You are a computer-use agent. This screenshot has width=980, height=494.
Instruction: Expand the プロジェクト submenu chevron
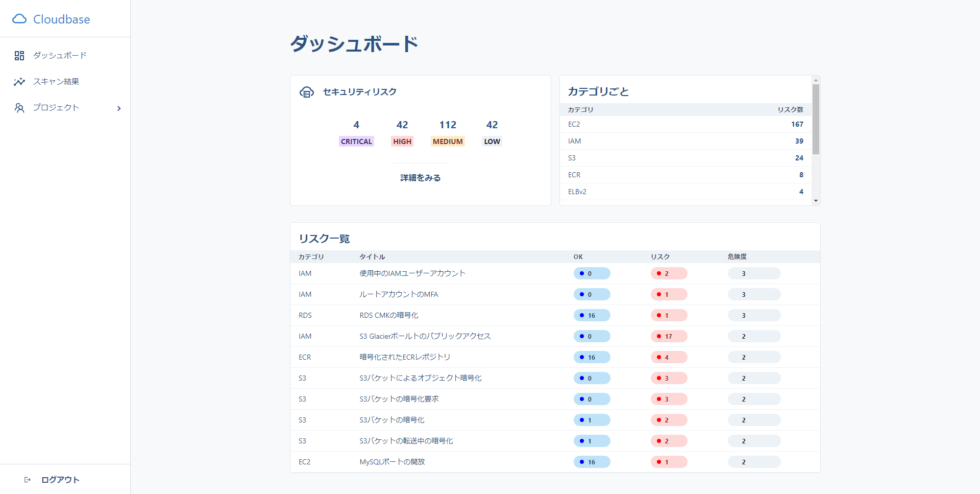click(x=119, y=108)
